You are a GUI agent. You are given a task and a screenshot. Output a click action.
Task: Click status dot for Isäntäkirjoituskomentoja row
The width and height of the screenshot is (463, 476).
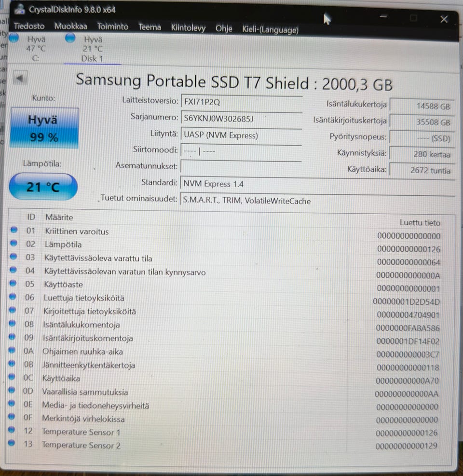(12, 336)
